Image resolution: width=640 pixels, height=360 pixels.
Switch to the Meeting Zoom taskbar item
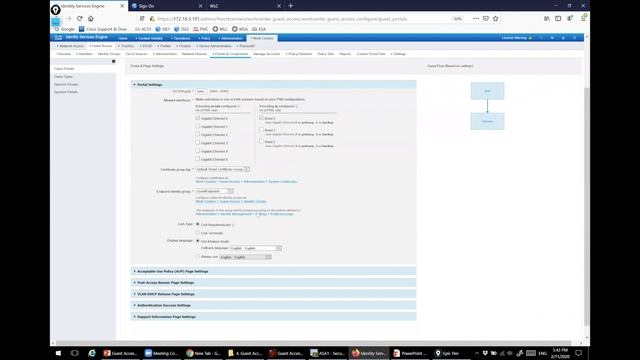[x=162, y=353]
